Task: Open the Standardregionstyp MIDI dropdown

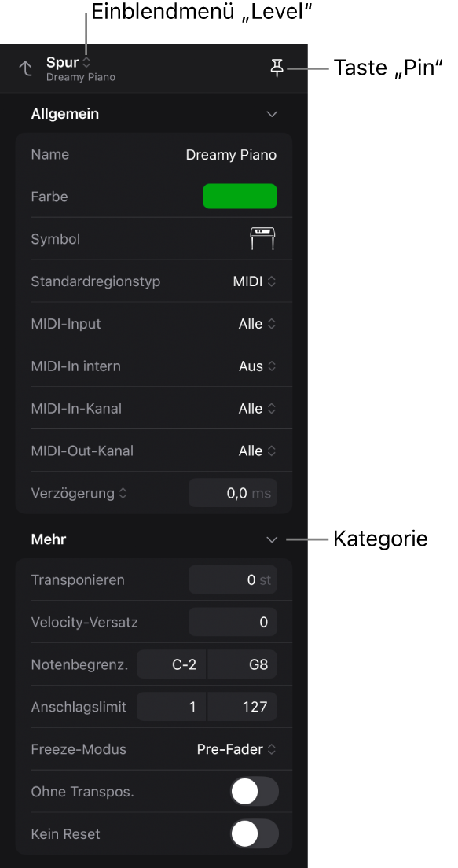Action: pyautogui.click(x=254, y=281)
